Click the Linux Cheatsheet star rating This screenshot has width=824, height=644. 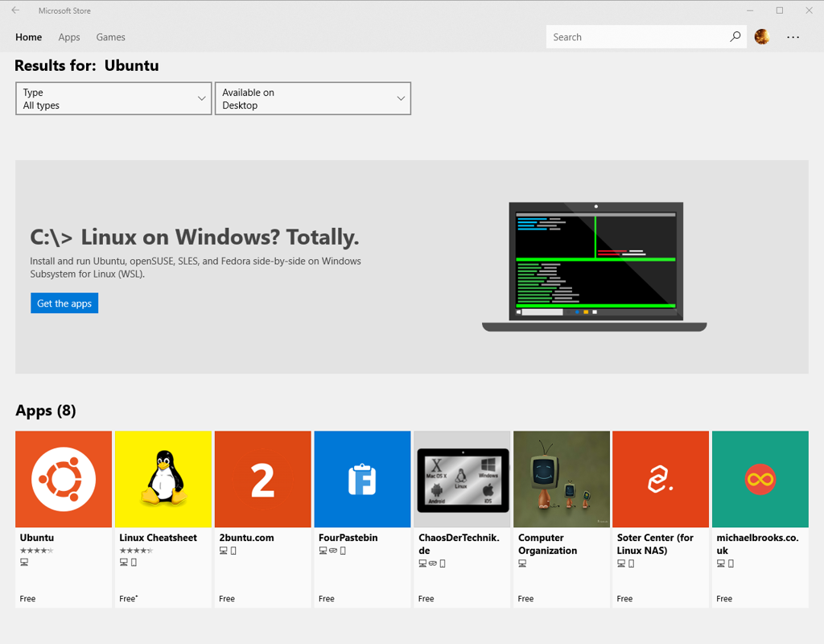pyautogui.click(x=136, y=551)
